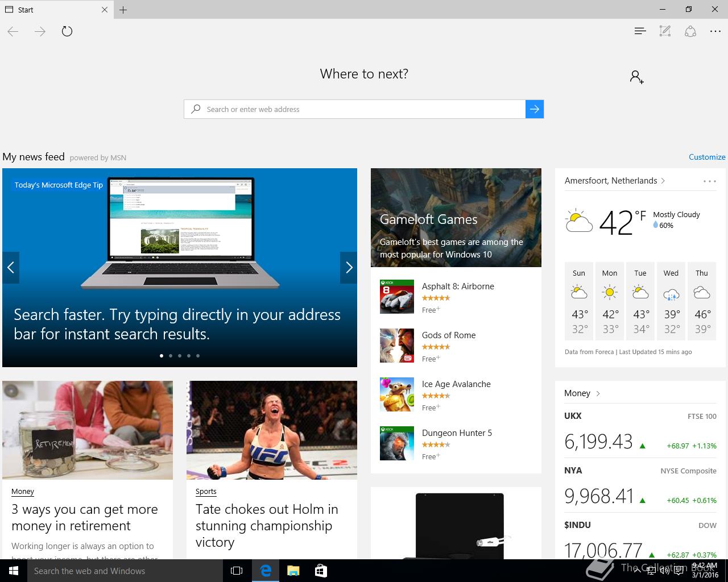Click the Sports category link

pos(206,491)
